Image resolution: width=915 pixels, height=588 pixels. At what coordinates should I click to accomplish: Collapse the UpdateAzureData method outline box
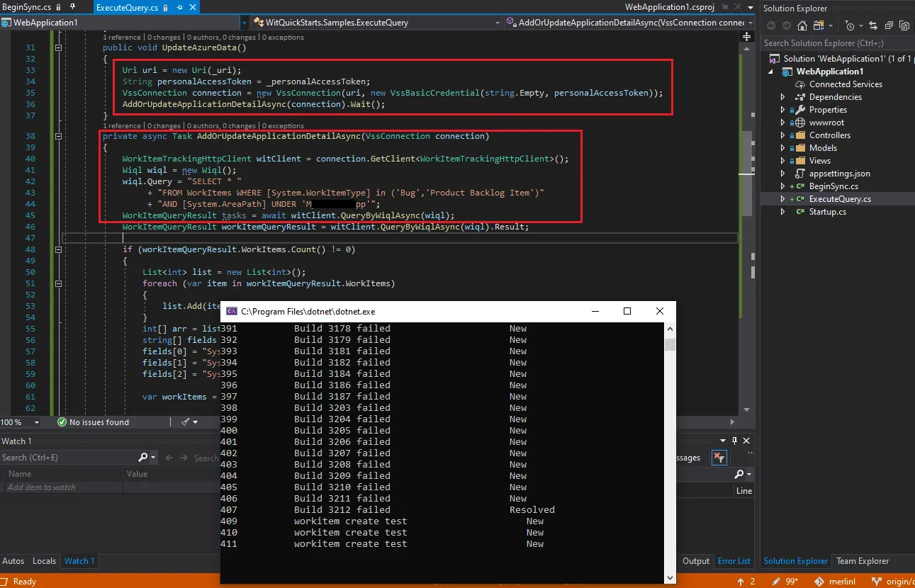coord(59,48)
